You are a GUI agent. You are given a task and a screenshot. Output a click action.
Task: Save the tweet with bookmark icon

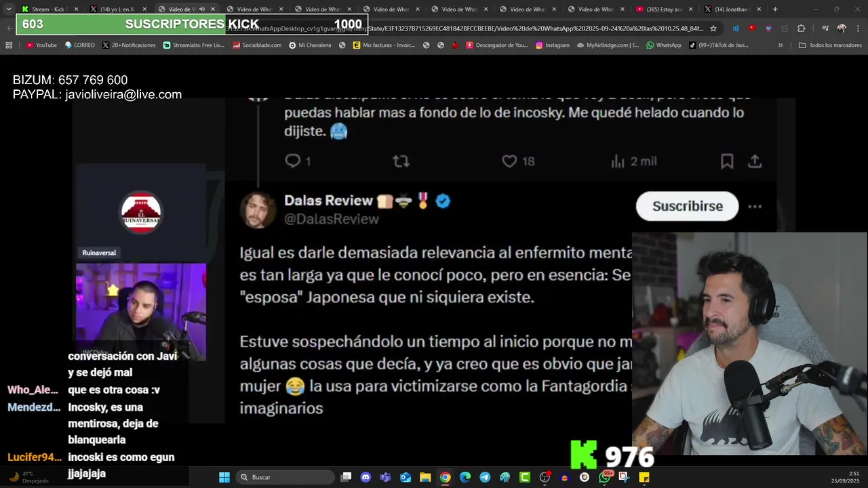(727, 161)
